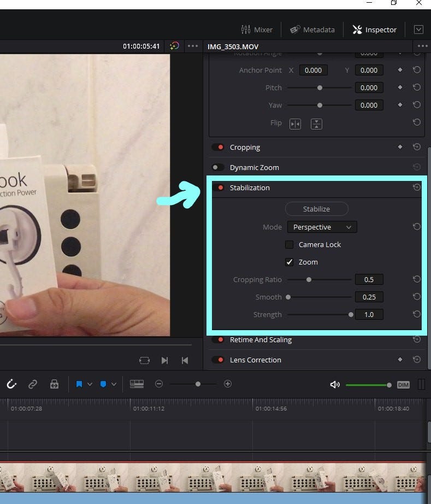The height and width of the screenshot is (504, 431).
Task: Expand panel via top-right chevron box
Action: 418,30
